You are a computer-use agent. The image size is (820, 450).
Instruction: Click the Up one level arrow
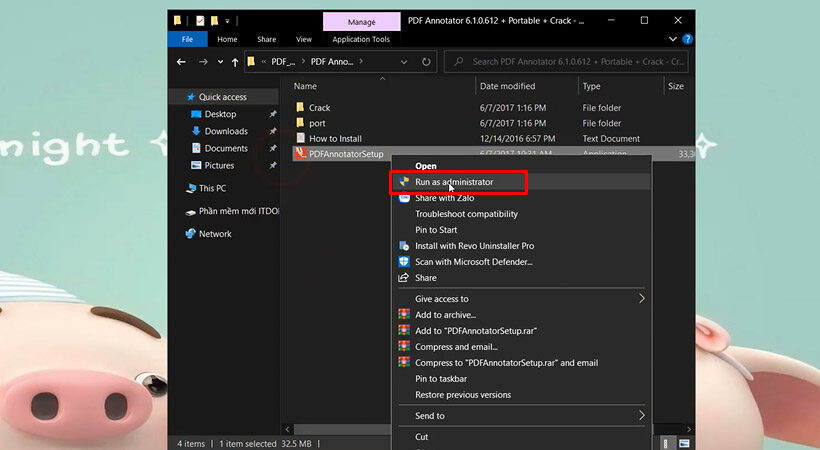pyautogui.click(x=235, y=62)
